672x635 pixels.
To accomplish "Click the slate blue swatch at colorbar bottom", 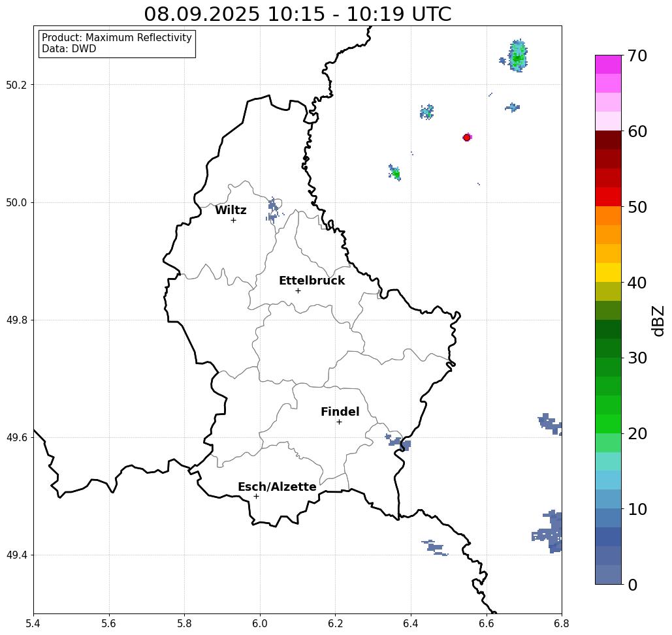I will click(608, 574).
